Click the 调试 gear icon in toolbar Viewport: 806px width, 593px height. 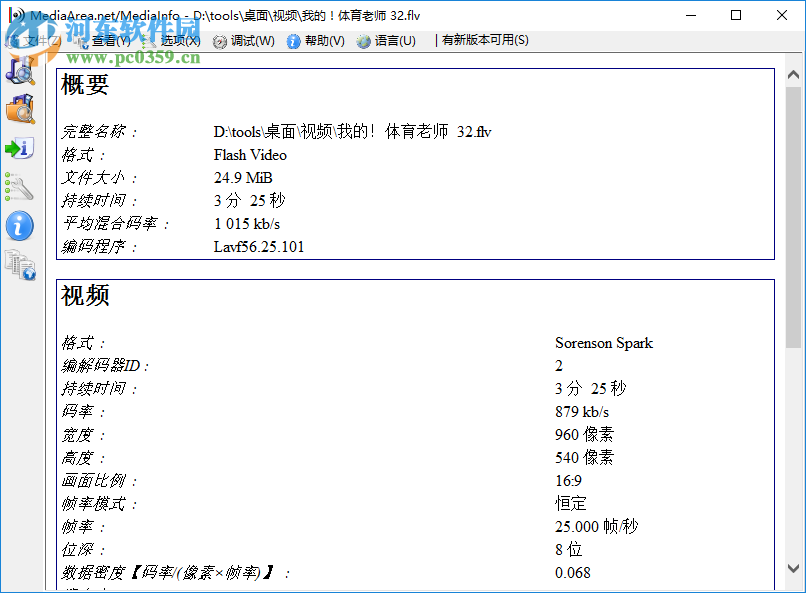[220, 41]
